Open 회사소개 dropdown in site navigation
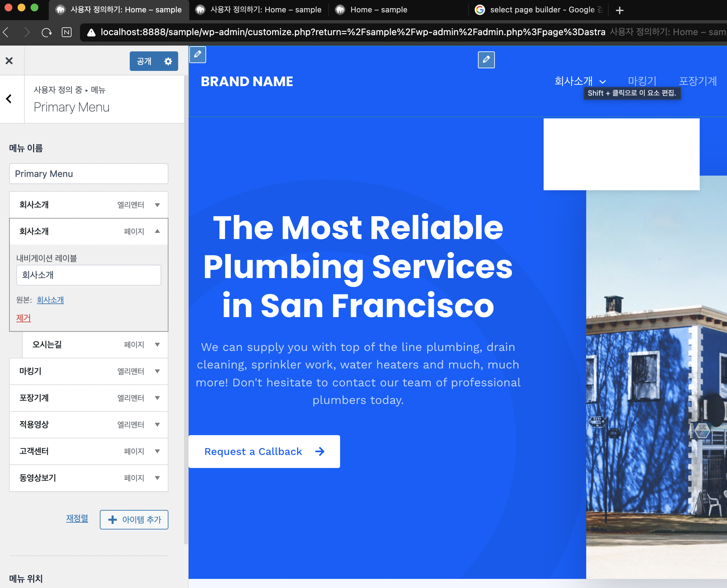This screenshot has width=727, height=588. pos(602,82)
